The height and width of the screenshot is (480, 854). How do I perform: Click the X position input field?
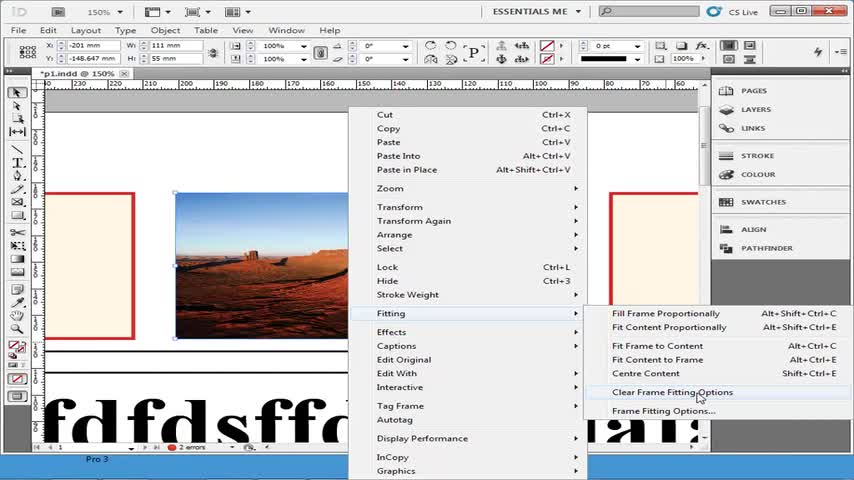click(x=93, y=46)
